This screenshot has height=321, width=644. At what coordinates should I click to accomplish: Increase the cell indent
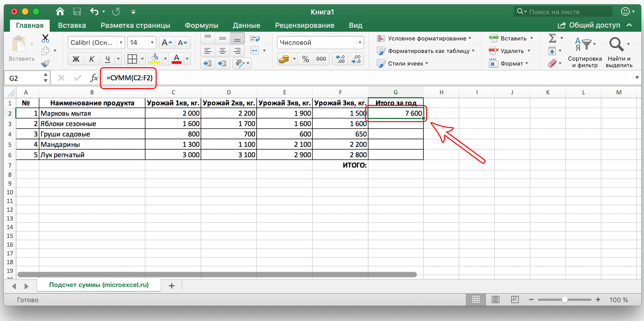pyautogui.click(x=223, y=63)
